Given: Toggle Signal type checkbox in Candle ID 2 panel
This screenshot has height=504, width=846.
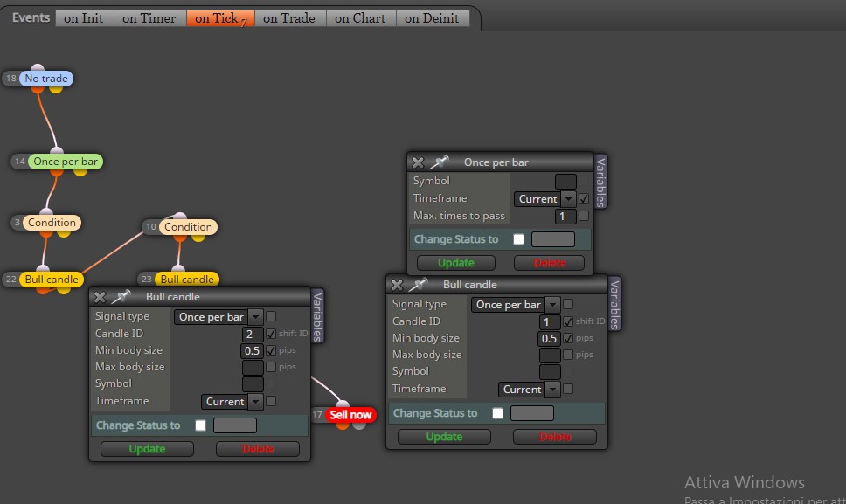Looking at the screenshot, I should click(x=271, y=316).
